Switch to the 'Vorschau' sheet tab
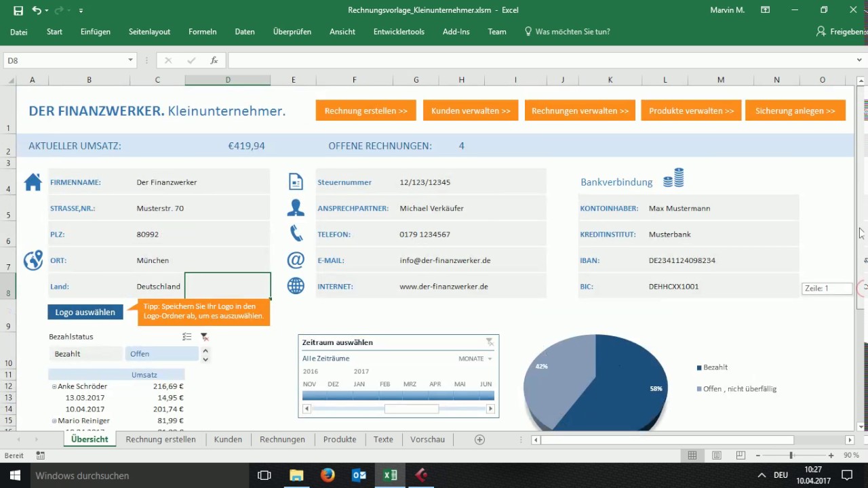This screenshot has width=868, height=488. [428, 439]
